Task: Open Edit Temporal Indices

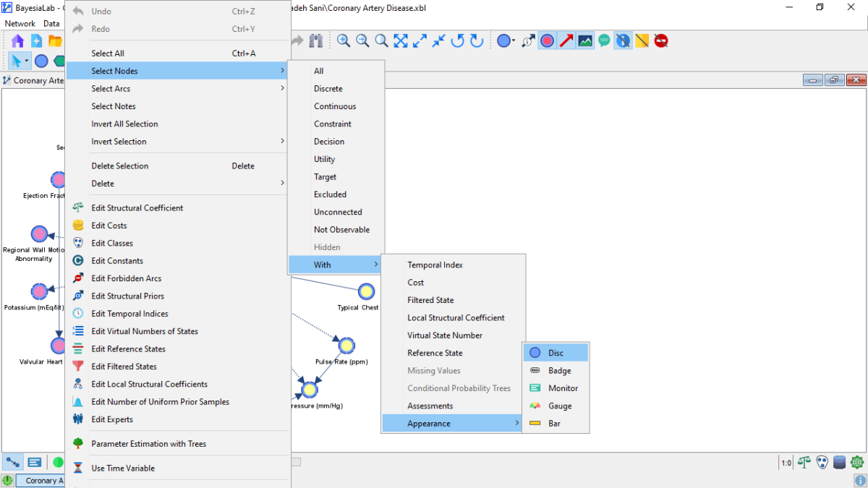Action: pyautogui.click(x=178, y=314)
